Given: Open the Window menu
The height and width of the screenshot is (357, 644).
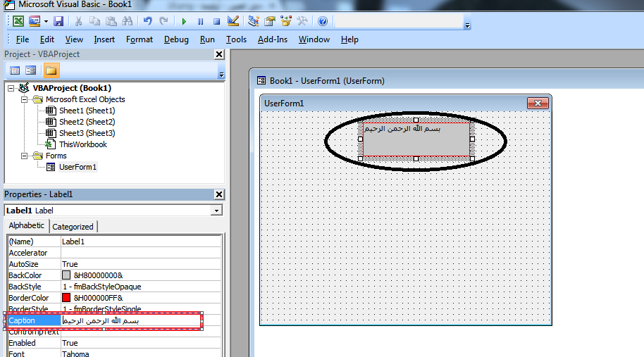Looking at the screenshot, I should click(x=314, y=39).
